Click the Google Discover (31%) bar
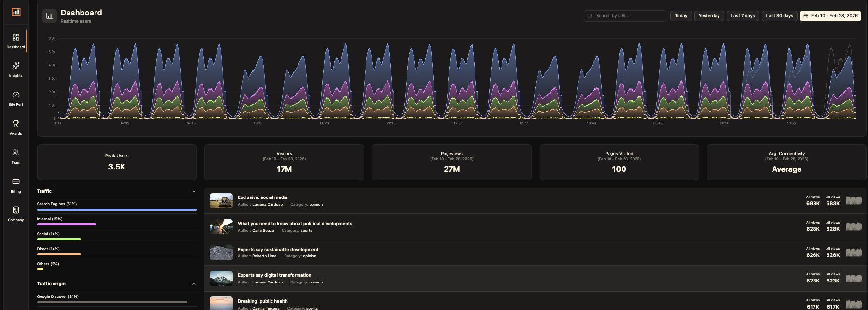The height and width of the screenshot is (310, 868). click(x=112, y=302)
